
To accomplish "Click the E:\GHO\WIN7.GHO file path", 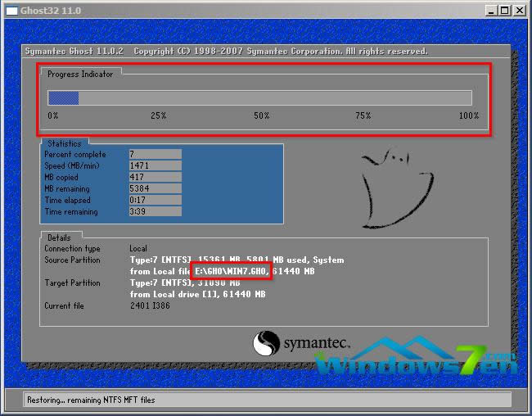I will tap(232, 271).
